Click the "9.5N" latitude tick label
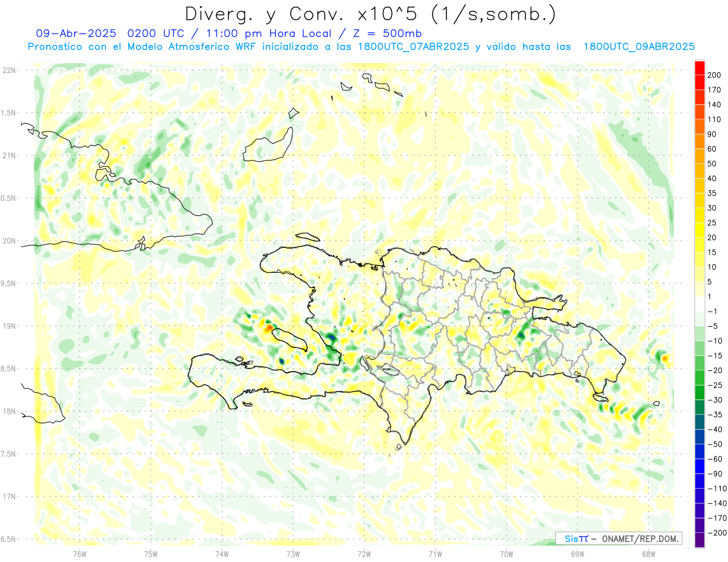The width and height of the screenshot is (728, 562). [x=8, y=283]
